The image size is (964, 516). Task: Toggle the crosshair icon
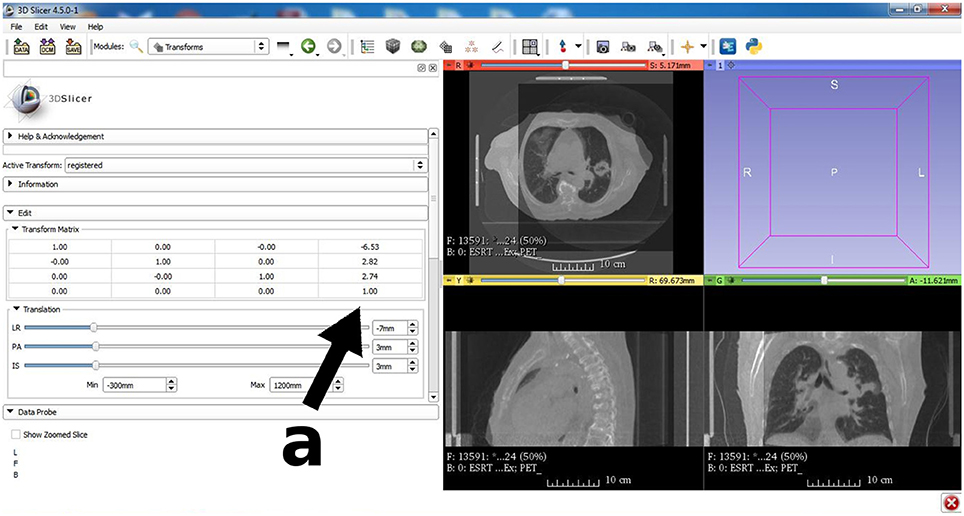(687, 47)
